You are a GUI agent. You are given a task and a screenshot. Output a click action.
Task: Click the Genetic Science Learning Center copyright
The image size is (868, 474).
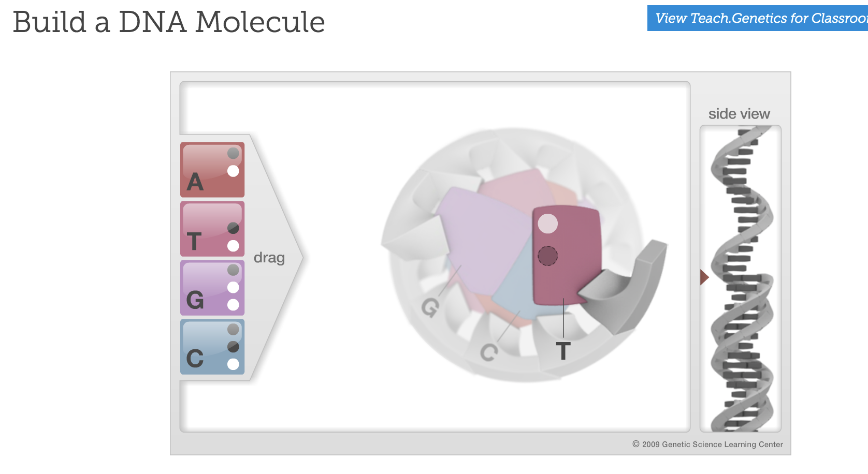pos(707,445)
